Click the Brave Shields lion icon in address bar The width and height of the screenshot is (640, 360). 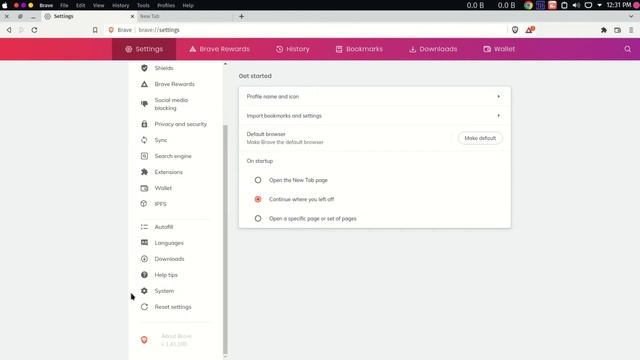click(515, 30)
